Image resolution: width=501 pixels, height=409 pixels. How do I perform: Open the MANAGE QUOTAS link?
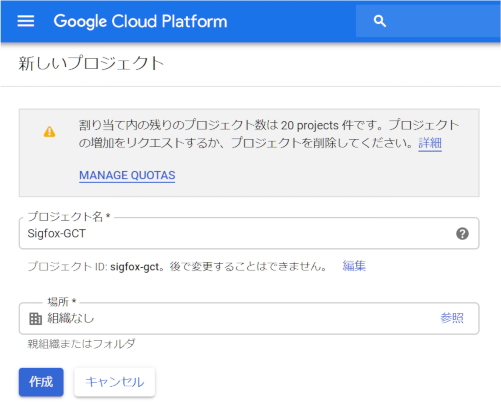coord(127,175)
